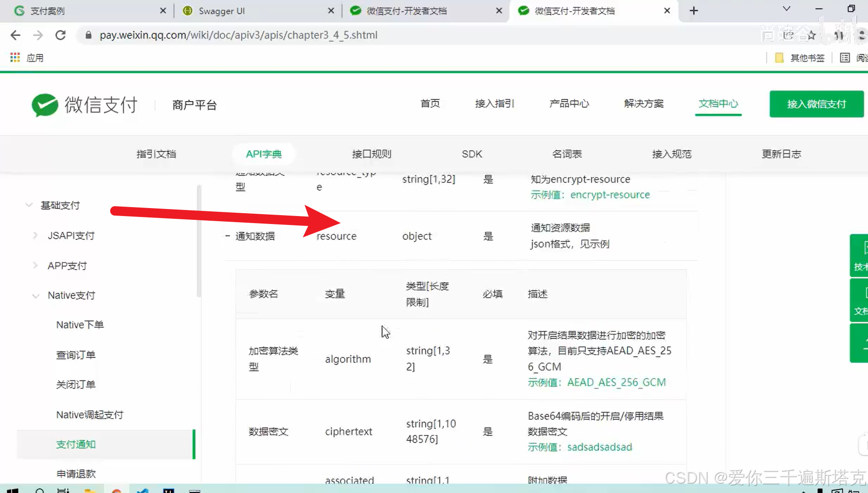This screenshot has height=493, width=868.
Task: Open Native调起支付 in the sidebar
Action: 90,415
